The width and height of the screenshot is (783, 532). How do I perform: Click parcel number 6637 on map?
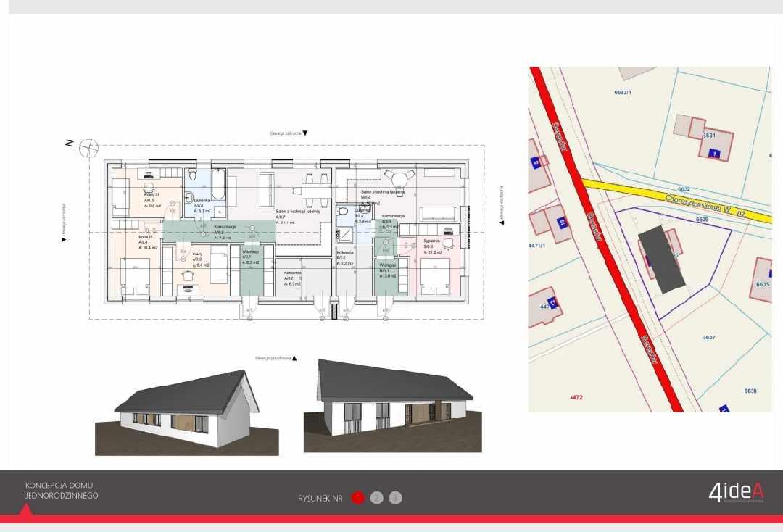(x=709, y=338)
